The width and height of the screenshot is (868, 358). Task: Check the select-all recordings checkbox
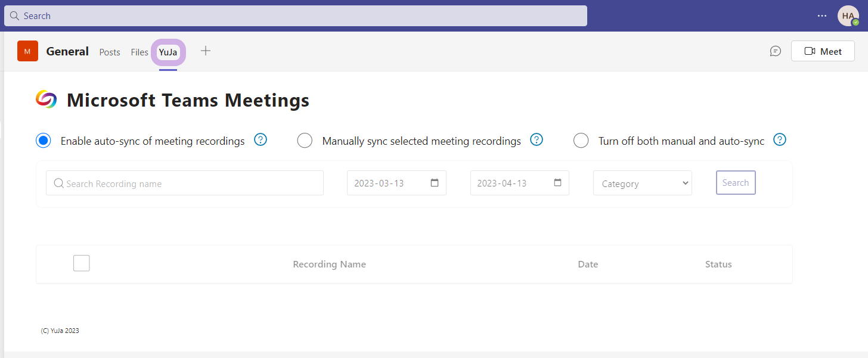pyautogui.click(x=82, y=263)
